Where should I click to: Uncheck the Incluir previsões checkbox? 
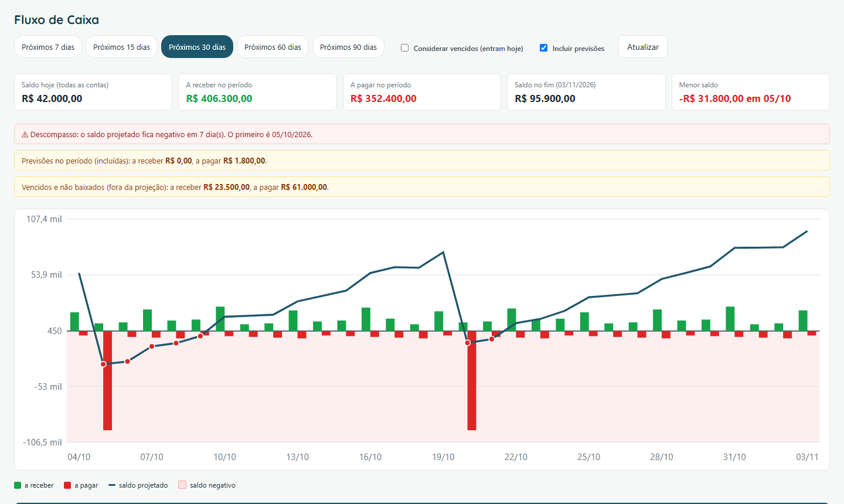543,48
